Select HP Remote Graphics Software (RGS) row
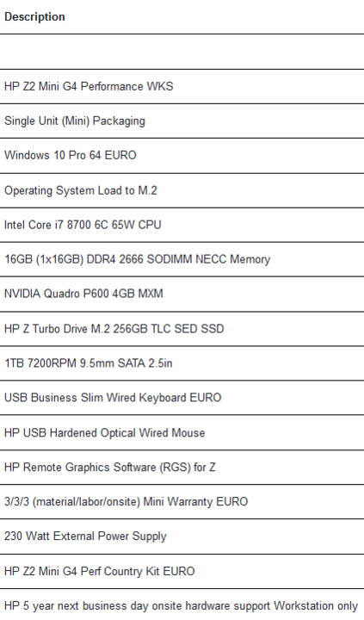 click(x=182, y=467)
